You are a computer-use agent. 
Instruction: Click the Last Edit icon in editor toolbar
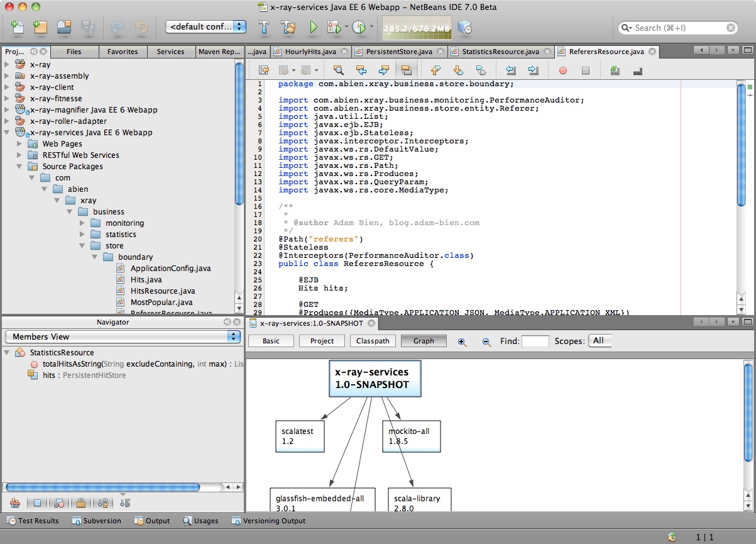(x=265, y=70)
